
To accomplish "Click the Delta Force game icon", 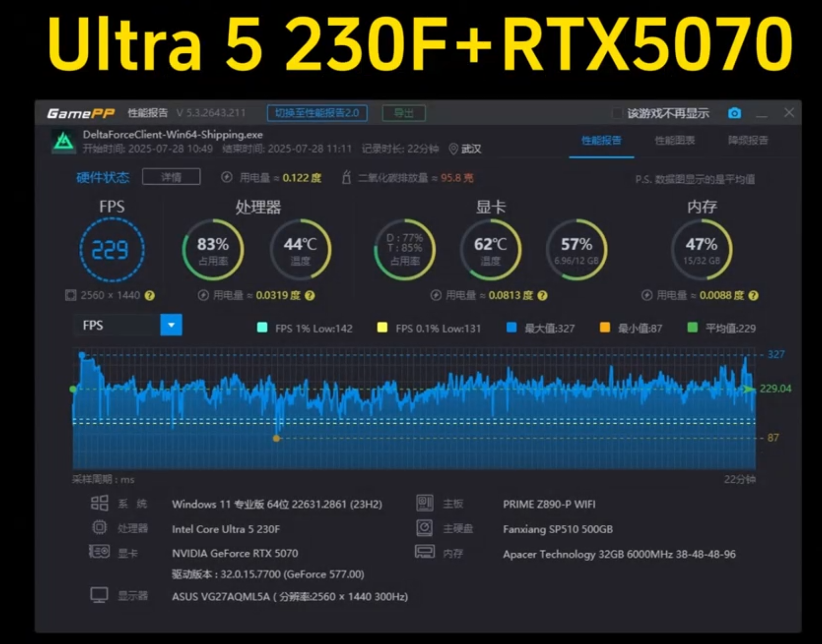I will point(64,141).
